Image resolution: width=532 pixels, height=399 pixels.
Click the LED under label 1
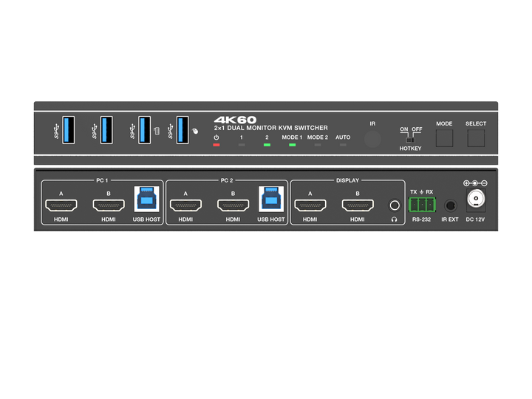tap(242, 145)
